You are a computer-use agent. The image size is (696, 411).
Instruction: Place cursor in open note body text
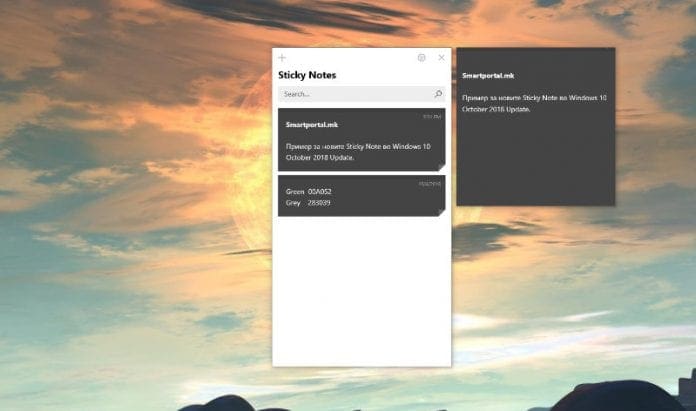(530, 103)
